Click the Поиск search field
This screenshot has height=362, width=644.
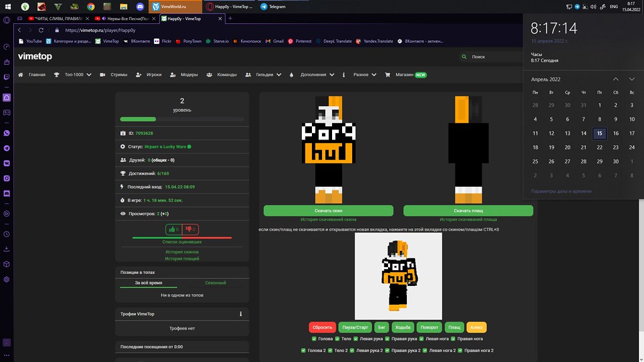coord(491,57)
